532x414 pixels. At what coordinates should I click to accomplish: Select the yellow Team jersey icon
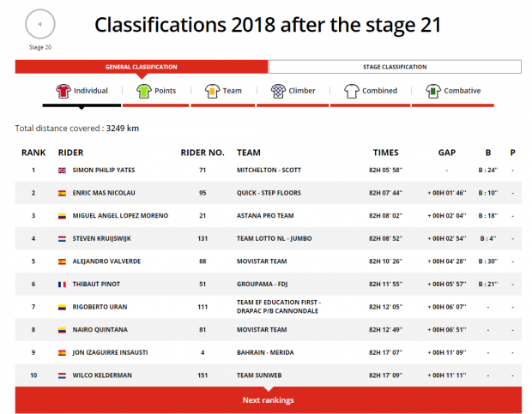tap(213, 91)
